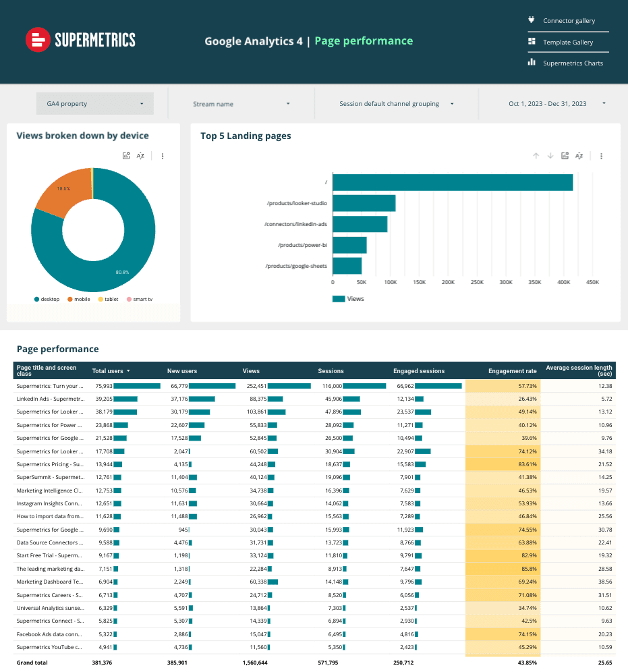Click drill up arrow on Landing pages chart
This screenshot has width=628, height=672.
coord(536,156)
